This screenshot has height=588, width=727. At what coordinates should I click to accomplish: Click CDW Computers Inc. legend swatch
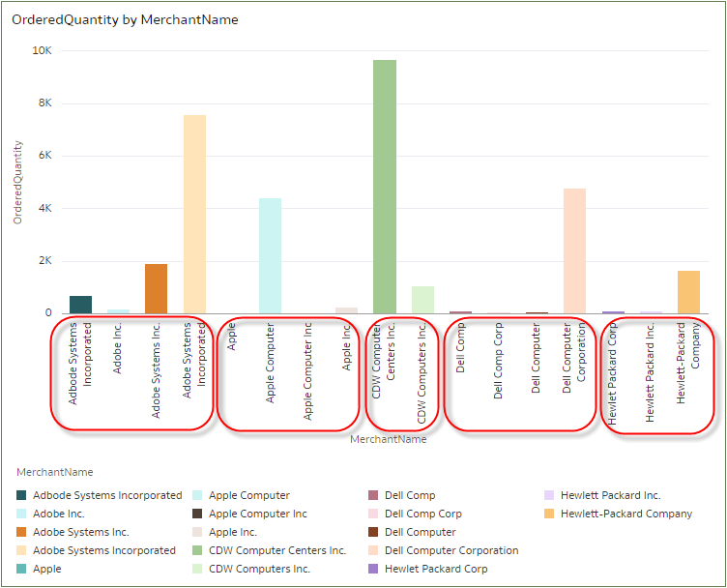click(197, 569)
